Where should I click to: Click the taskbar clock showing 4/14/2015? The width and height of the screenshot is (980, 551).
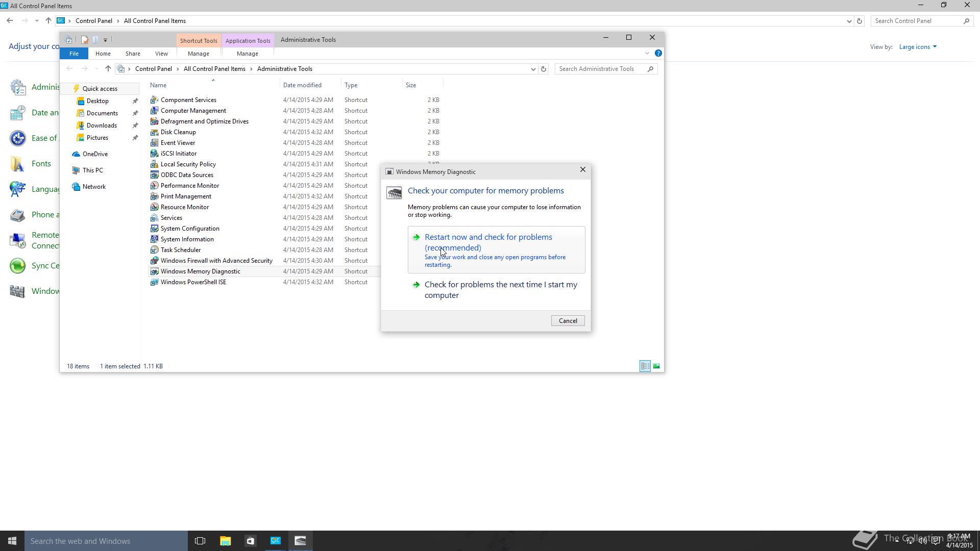959,541
